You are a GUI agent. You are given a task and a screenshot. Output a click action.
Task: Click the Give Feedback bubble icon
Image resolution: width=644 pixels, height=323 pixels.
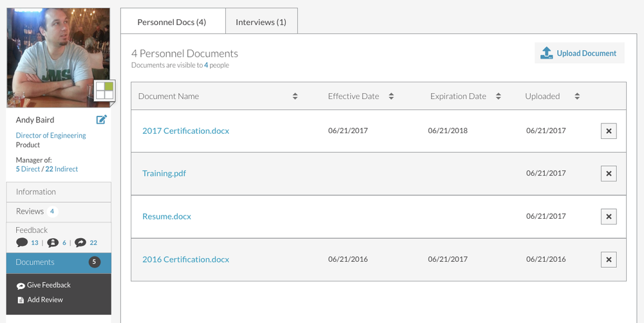tap(21, 286)
